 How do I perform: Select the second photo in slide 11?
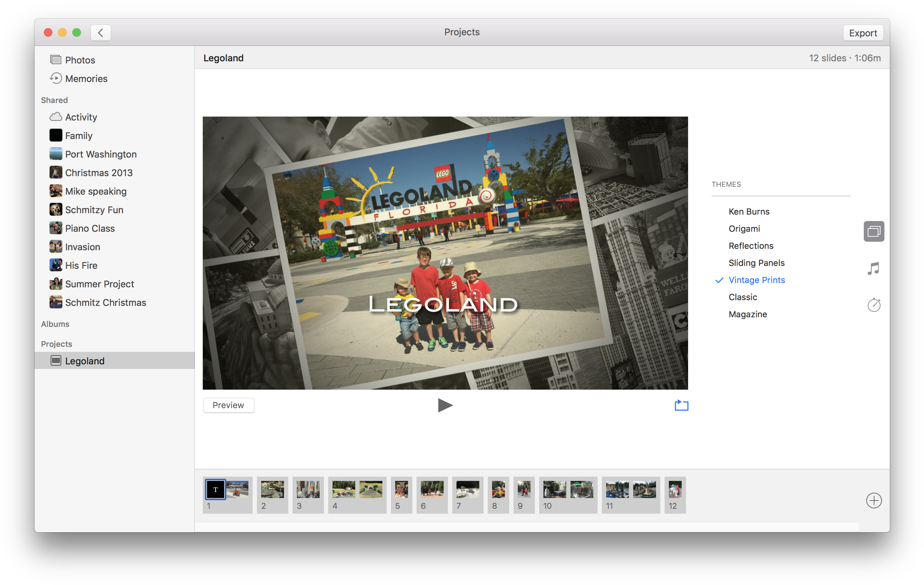tap(644, 489)
